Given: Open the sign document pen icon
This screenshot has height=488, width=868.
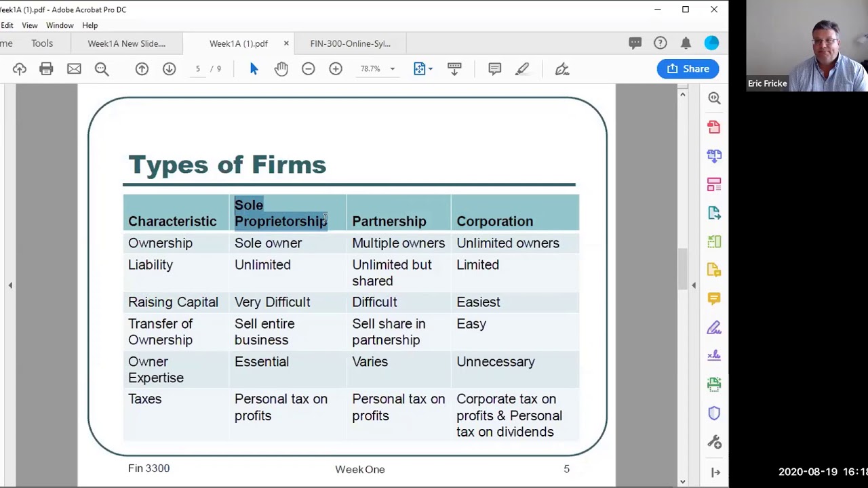Looking at the screenshot, I should [x=562, y=68].
